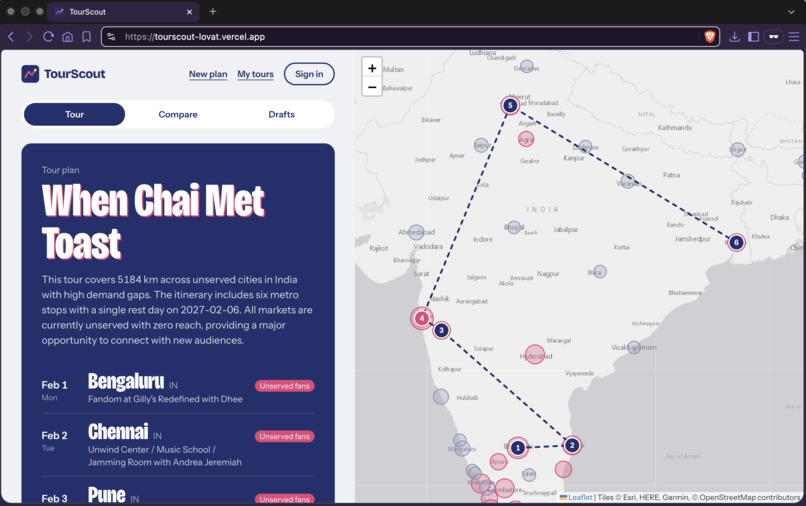This screenshot has height=506, width=806.
Task: Click the TourScout brand name
Action: coord(75,74)
